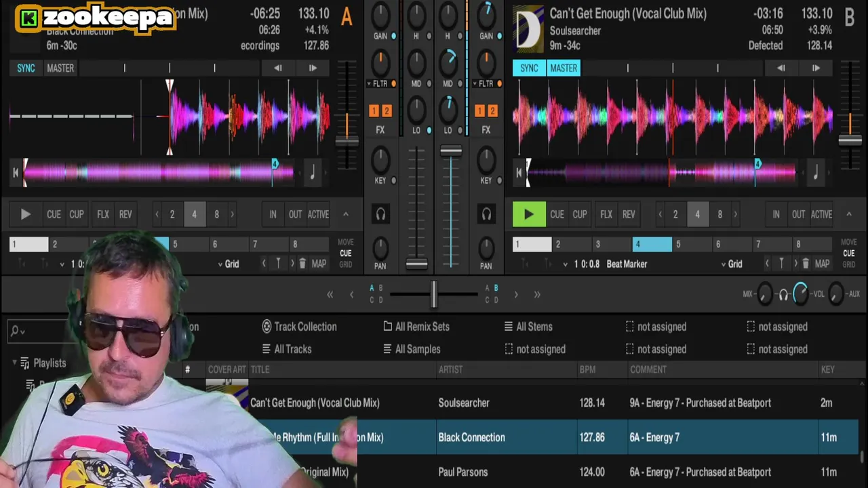
Task: Collapse the Playlists tree node
Action: (15, 363)
